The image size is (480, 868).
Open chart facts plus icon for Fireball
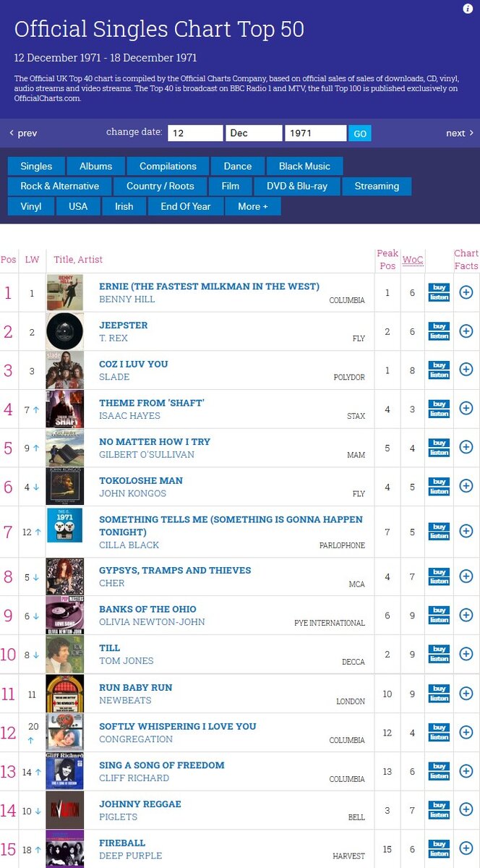466,848
